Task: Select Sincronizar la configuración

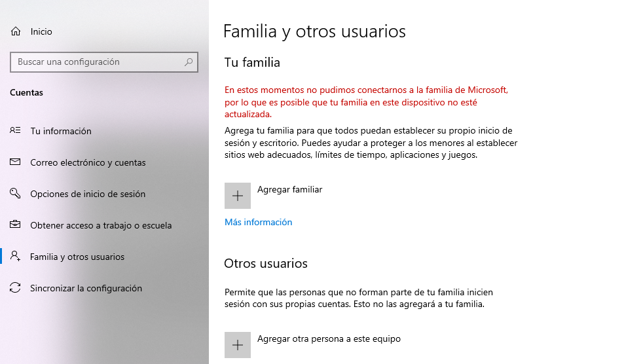Action: pos(86,288)
